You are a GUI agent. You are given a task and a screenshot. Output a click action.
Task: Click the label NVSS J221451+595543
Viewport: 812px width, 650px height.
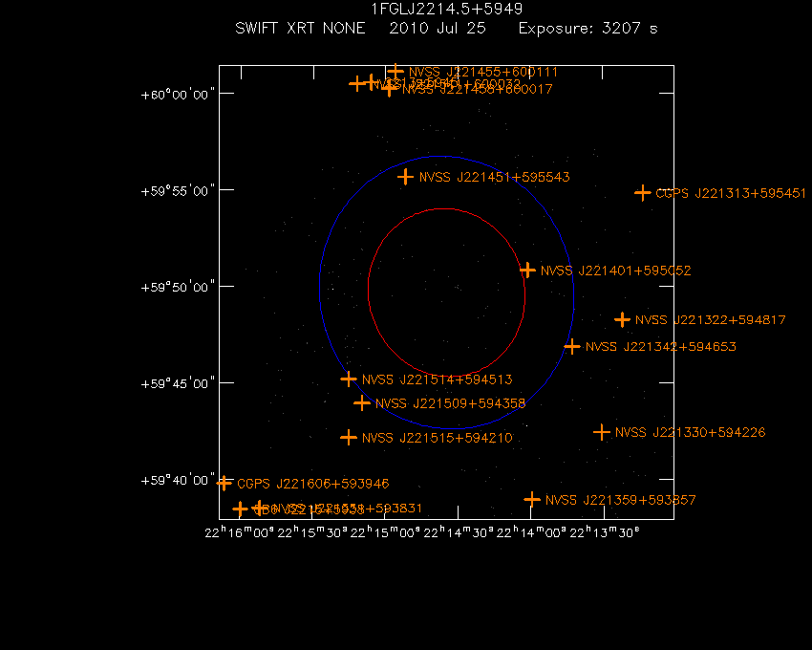point(495,177)
